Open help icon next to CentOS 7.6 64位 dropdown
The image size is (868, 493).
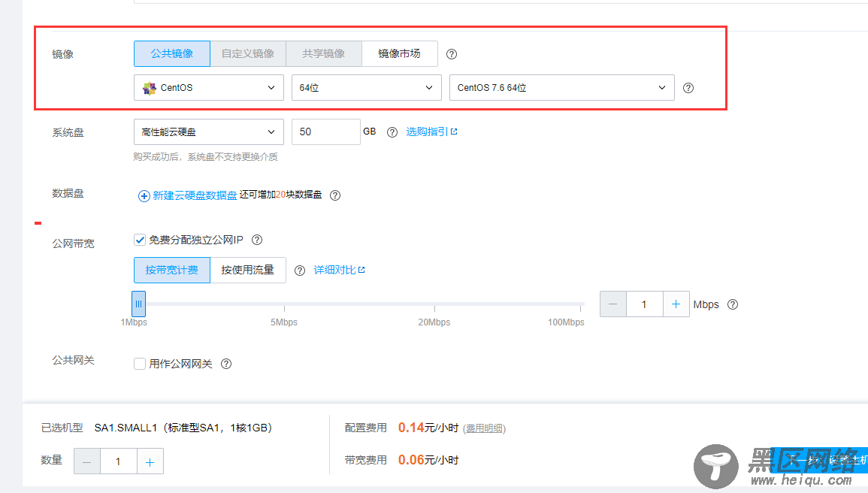click(688, 88)
